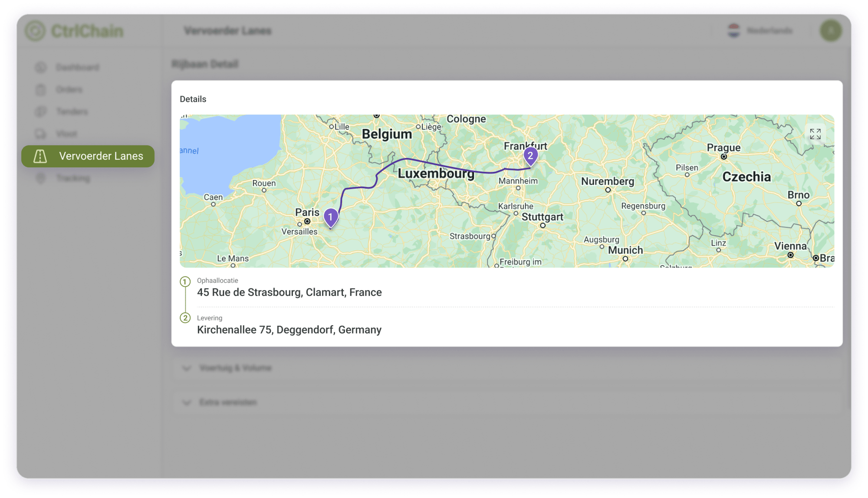868x498 pixels.
Task: Click the green step 2 circle for Levering
Action: tap(185, 318)
